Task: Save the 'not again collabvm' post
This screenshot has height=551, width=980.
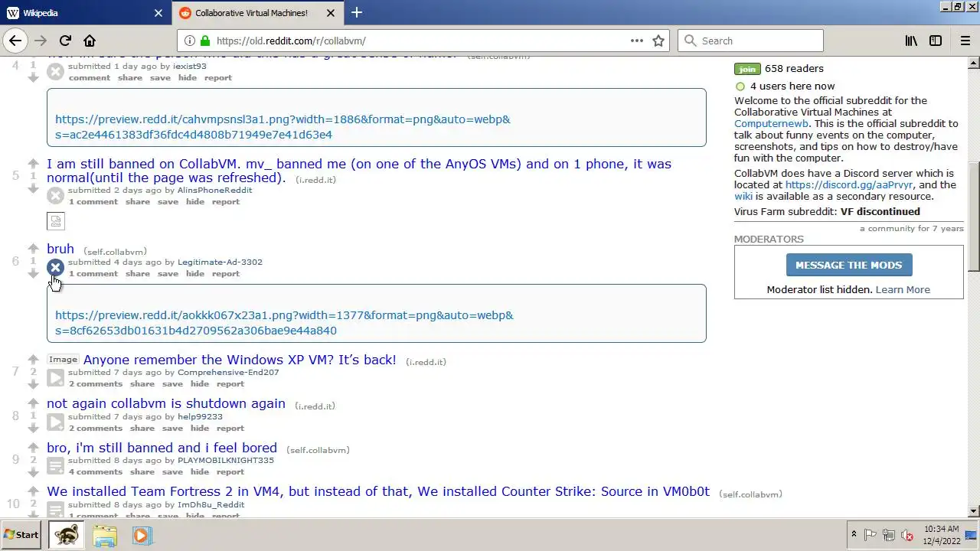Action: pos(172,428)
